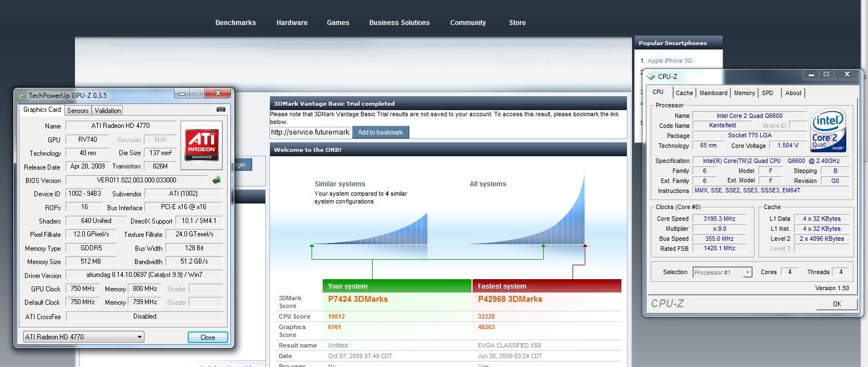The image size is (868, 367).
Task: Open the Community menu item
Action: (468, 23)
